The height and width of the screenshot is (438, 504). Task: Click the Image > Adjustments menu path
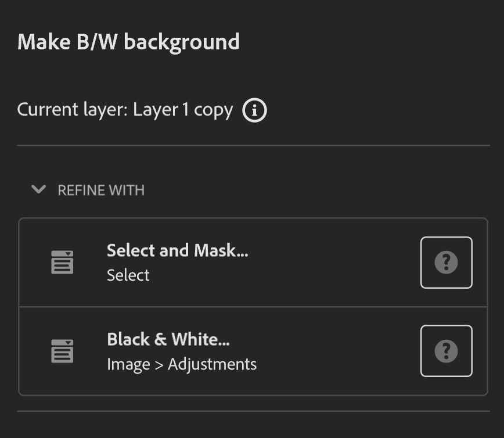(182, 365)
